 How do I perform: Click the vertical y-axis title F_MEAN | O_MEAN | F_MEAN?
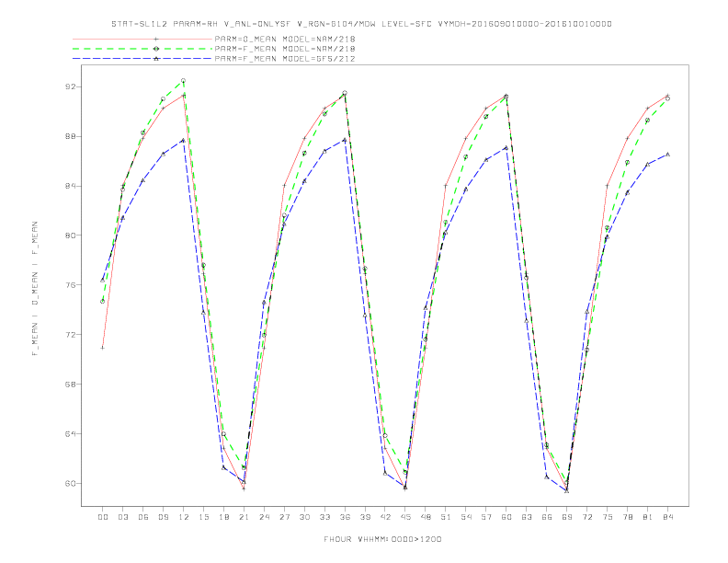click(x=35, y=289)
